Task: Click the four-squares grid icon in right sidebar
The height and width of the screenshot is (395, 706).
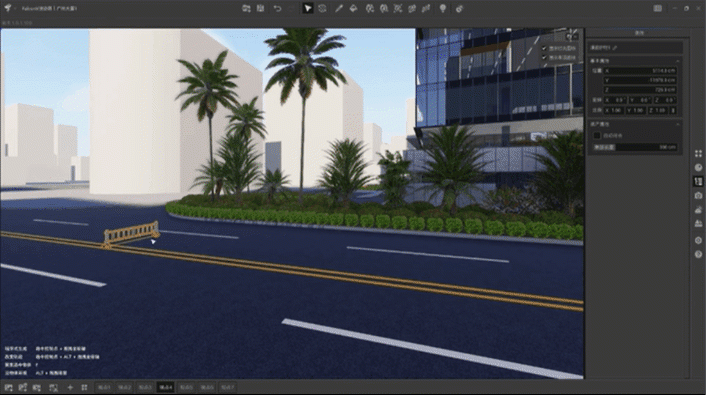Action: [698, 154]
